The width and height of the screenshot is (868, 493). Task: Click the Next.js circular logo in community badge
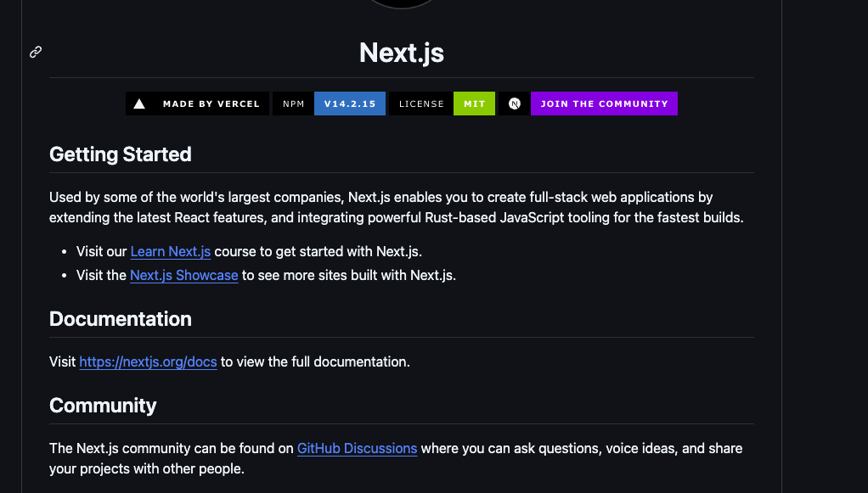click(x=515, y=104)
